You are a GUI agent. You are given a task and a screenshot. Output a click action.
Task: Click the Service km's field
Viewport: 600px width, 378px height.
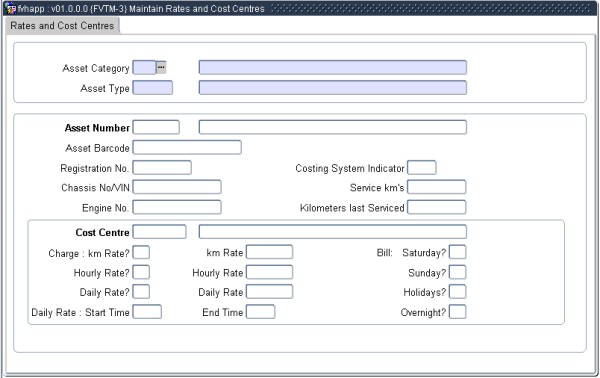point(437,187)
